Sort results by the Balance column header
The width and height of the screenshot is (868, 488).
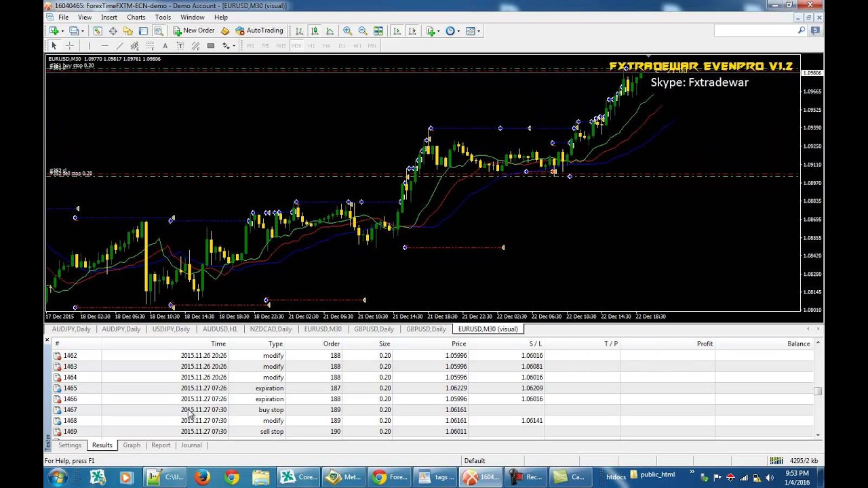[x=798, y=344]
